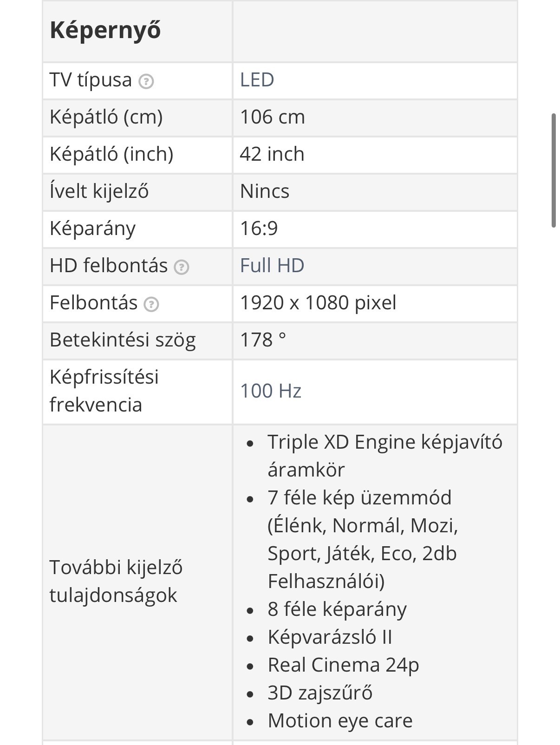This screenshot has height=745, width=560.
Task: Click the 178 ° viewing angle value
Action: click(x=263, y=340)
